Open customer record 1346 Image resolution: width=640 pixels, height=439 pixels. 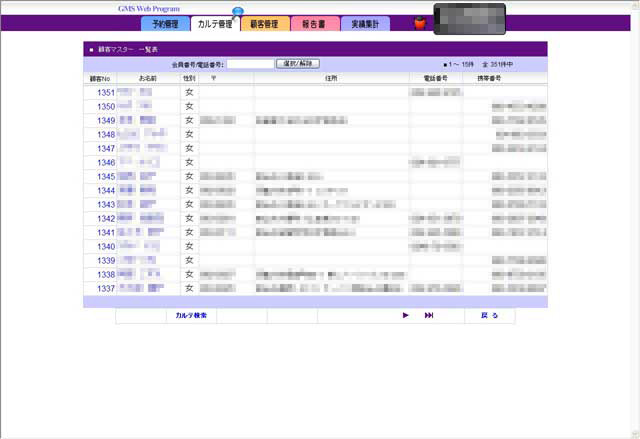(x=106, y=163)
